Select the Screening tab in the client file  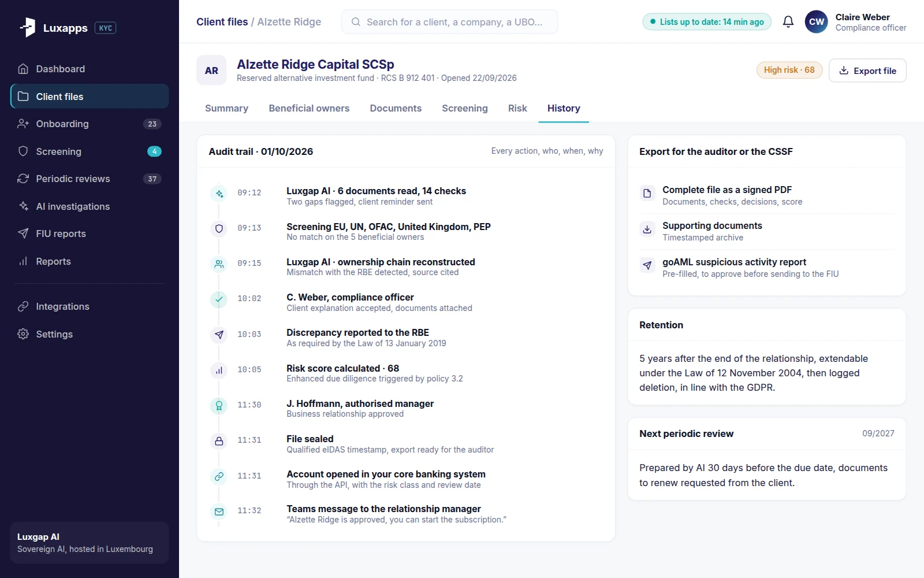point(465,108)
